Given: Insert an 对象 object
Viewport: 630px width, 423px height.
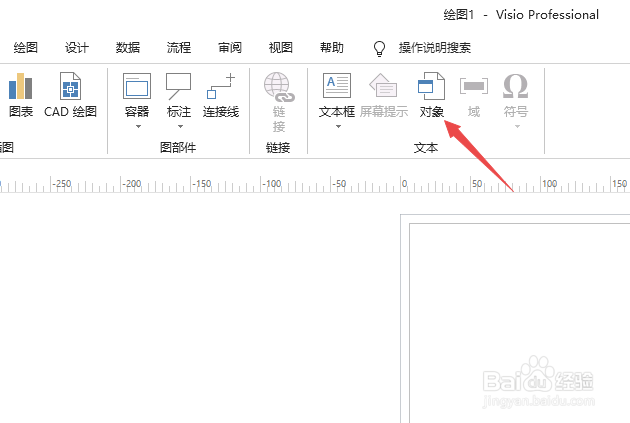Looking at the screenshot, I should click(x=432, y=86).
